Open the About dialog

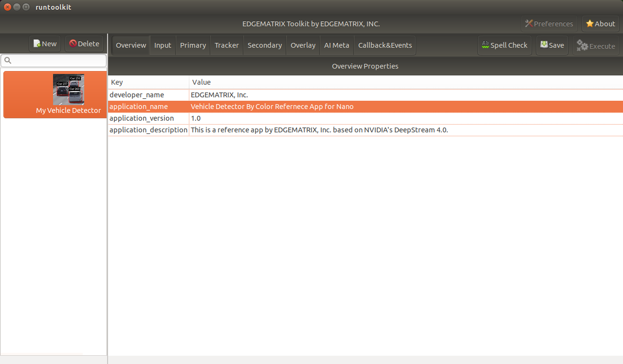click(601, 24)
